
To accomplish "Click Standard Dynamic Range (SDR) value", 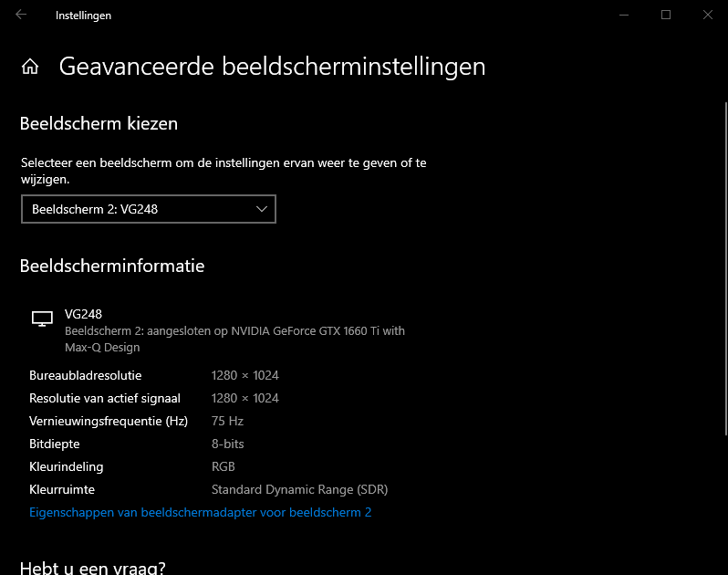I will (x=300, y=489).
